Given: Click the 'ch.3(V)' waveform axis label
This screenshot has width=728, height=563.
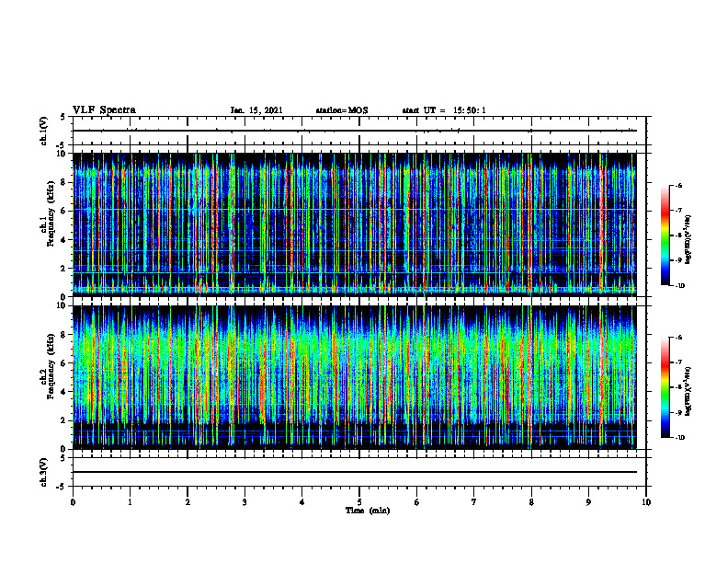Looking at the screenshot, I should 44,472.
